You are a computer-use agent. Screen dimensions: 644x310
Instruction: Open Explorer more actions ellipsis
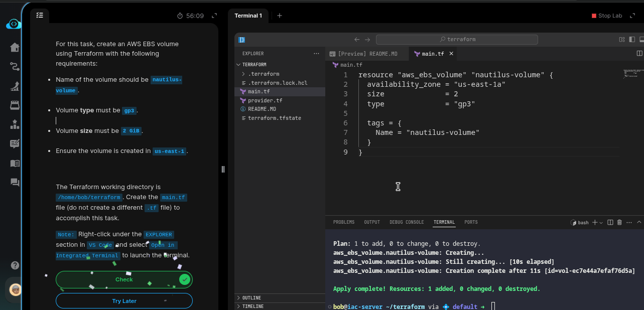click(x=316, y=53)
